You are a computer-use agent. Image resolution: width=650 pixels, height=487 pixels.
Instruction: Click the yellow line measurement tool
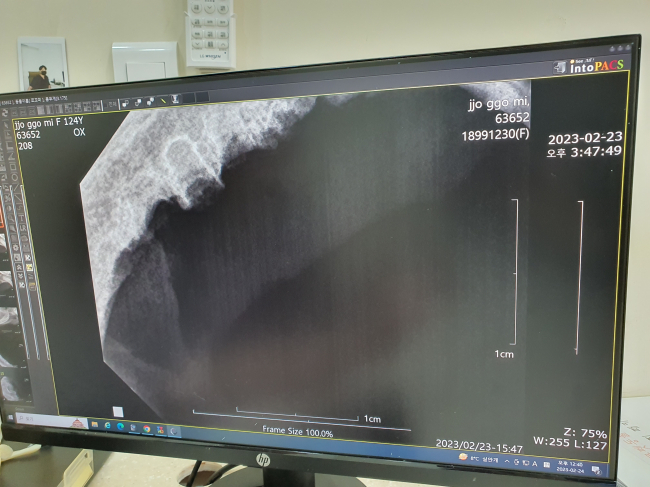(x=163, y=100)
